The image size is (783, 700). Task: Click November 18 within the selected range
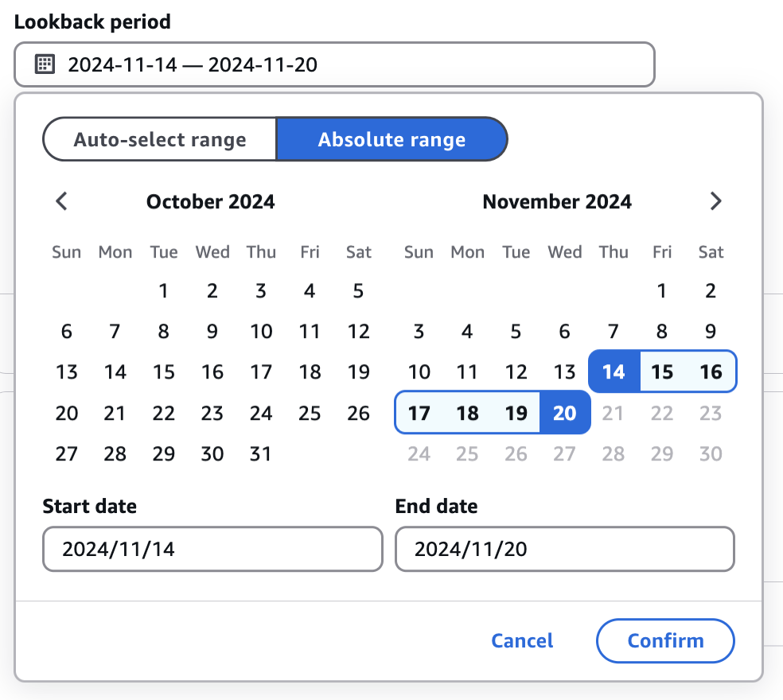tap(467, 413)
